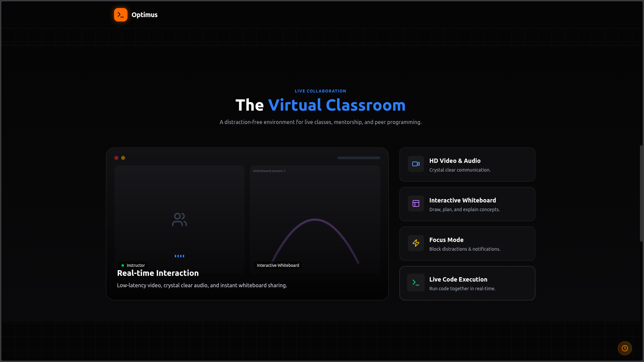The width and height of the screenshot is (644, 362).
Task: Click the orange Optimus terminal logo icon
Action: point(120,15)
